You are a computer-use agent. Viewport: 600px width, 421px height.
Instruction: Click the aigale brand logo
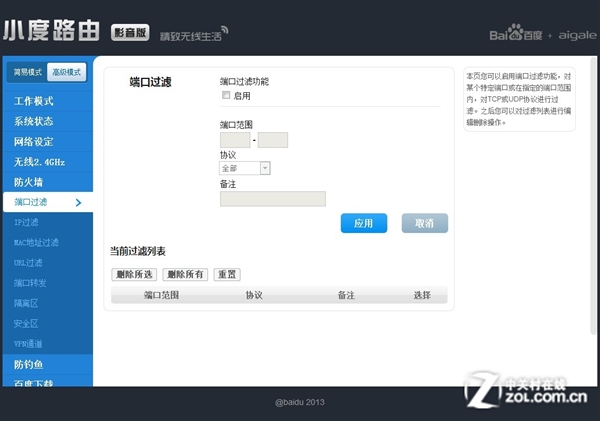click(577, 35)
